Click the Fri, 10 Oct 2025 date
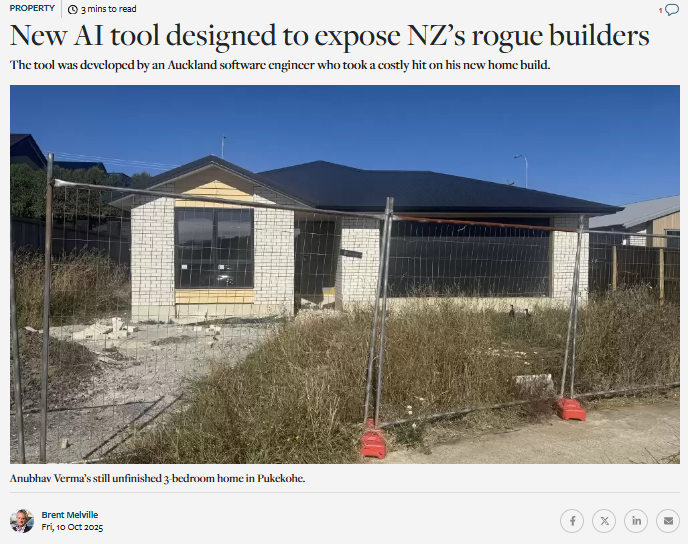Screen dimensions: 688x544 [72, 527]
